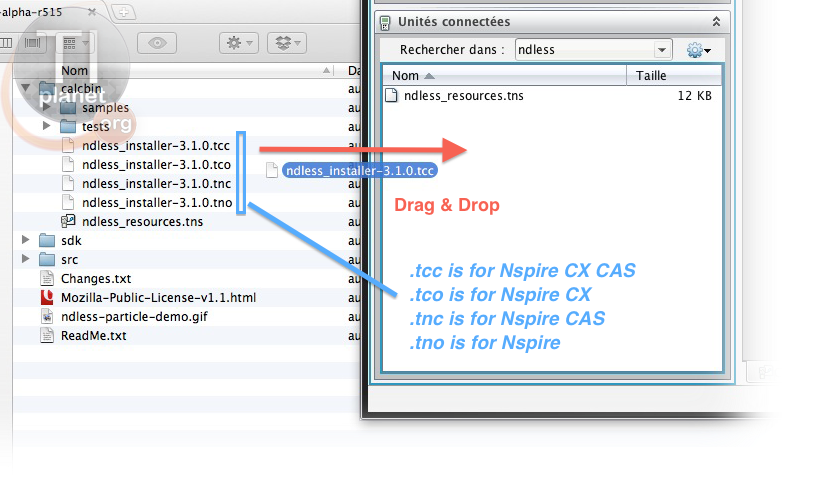Click the 12 KB size cell

coord(694,96)
